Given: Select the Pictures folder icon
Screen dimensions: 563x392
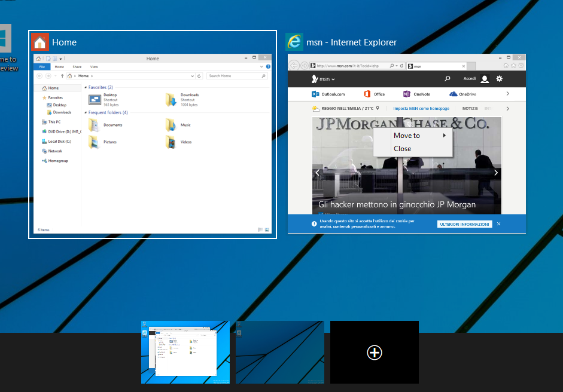Looking at the screenshot, I should (94, 142).
